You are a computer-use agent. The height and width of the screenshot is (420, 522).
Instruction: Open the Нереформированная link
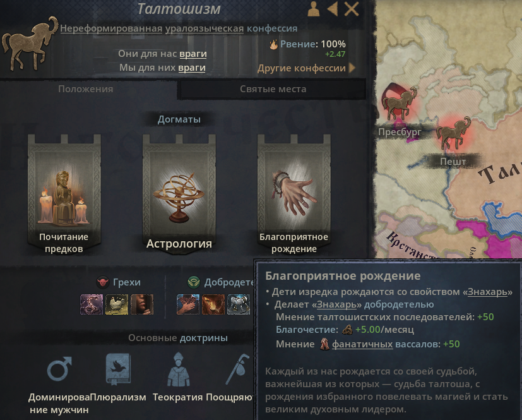click(x=111, y=28)
